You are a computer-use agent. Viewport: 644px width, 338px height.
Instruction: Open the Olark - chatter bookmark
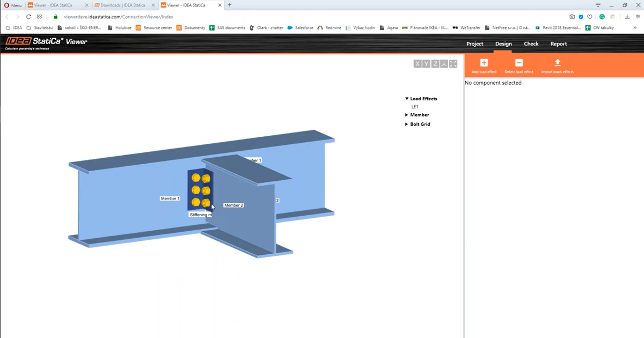pyautogui.click(x=266, y=28)
